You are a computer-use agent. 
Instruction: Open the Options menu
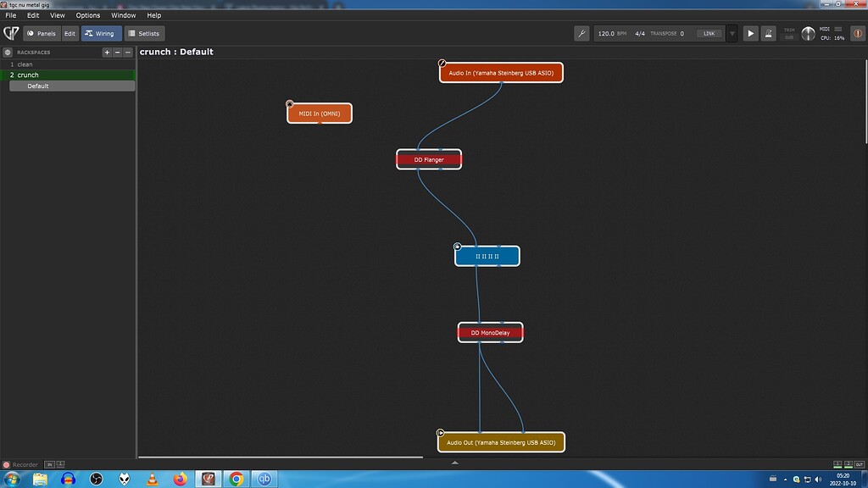point(88,15)
